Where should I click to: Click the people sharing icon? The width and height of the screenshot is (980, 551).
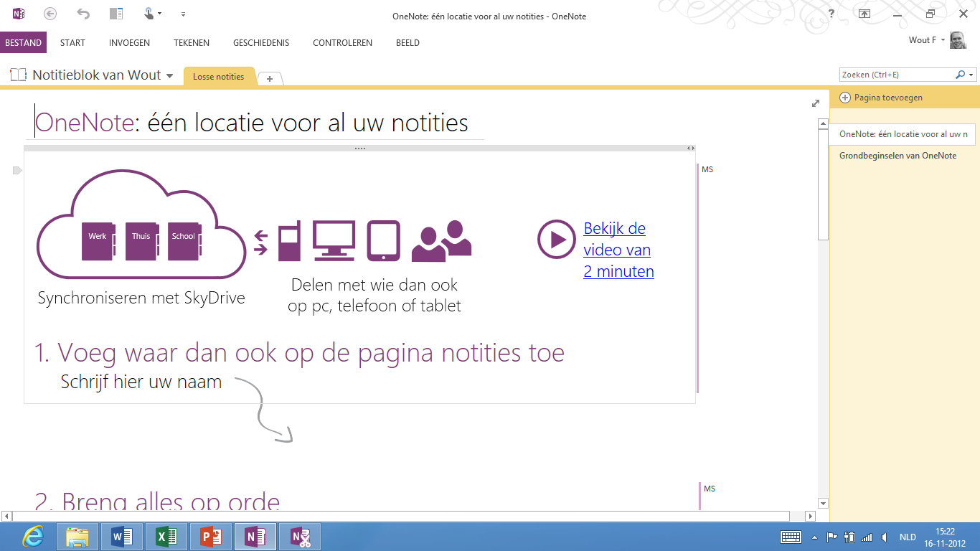[441, 240]
